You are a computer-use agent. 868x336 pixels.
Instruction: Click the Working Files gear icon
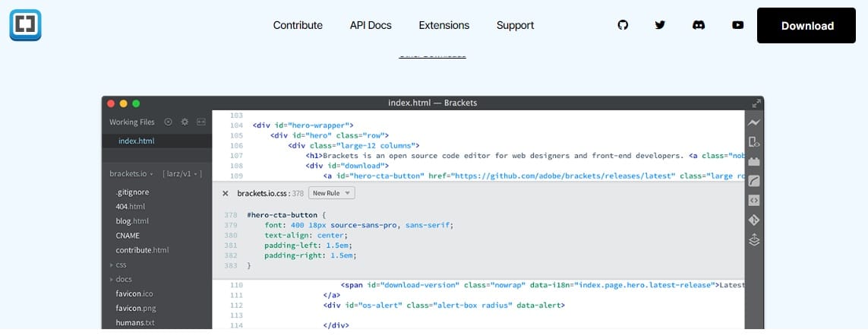185,122
